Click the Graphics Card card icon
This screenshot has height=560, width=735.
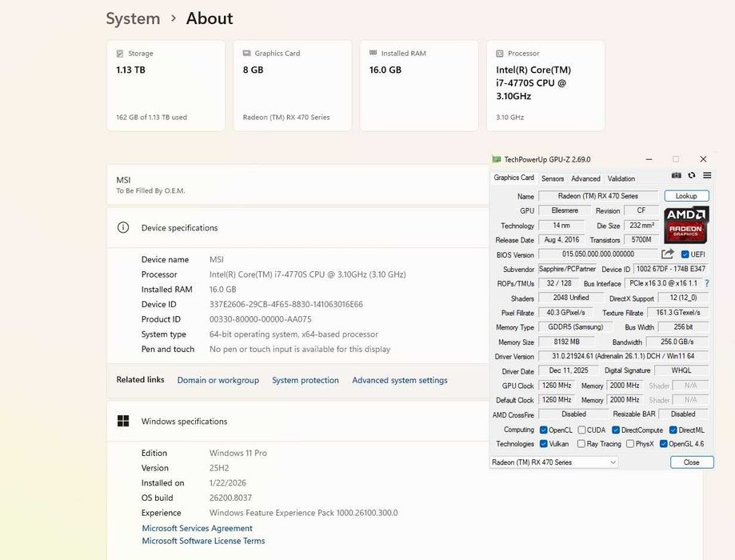(246, 54)
